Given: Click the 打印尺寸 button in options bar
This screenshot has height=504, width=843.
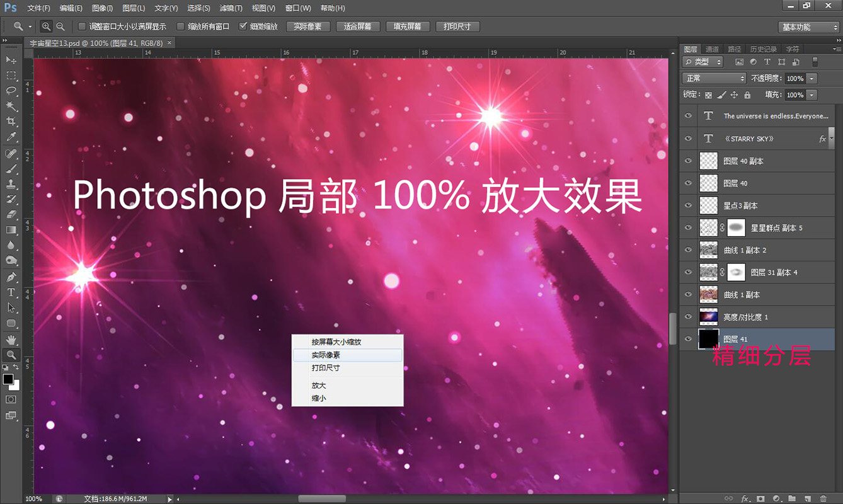Looking at the screenshot, I should [x=457, y=26].
